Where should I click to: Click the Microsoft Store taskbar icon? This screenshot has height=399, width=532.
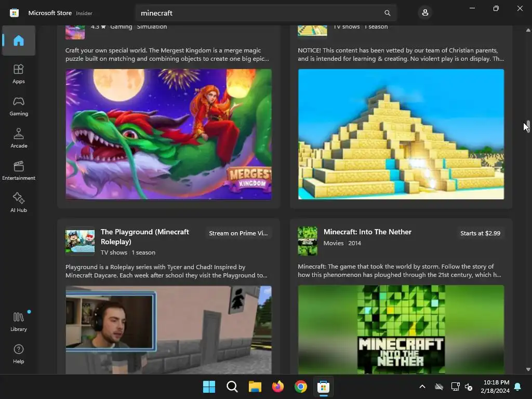point(323,387)
